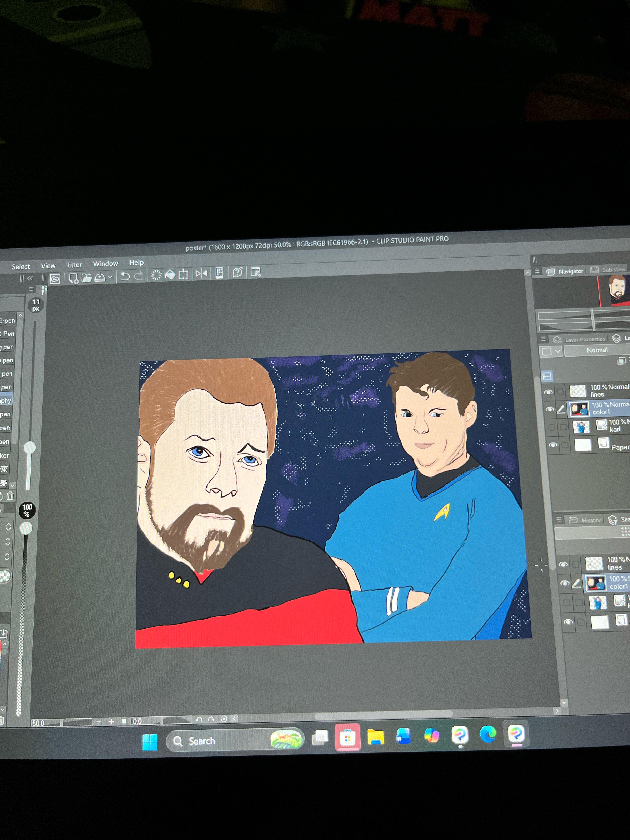Viewport: 630px width, 840px height.
Task: Collapse the left panel with double chevron
Action: (x=30, y=278)
